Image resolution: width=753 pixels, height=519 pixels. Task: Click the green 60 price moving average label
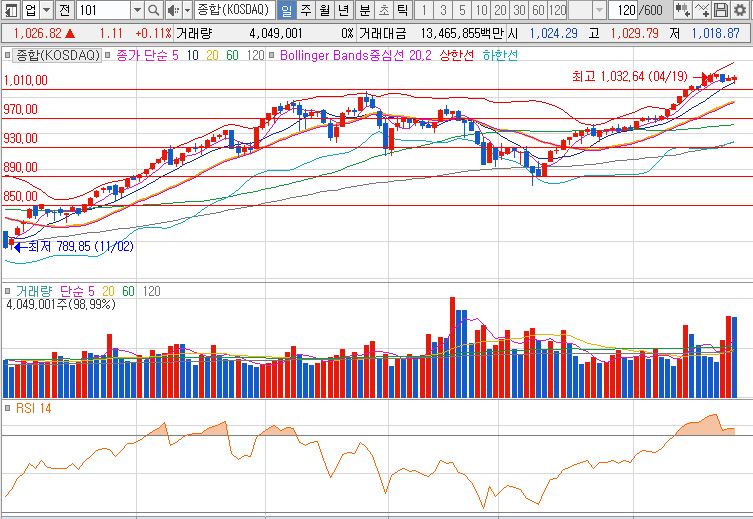232,55
